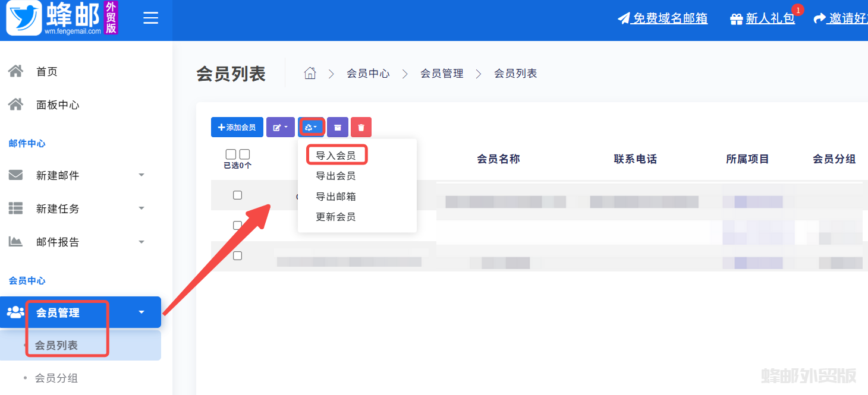
Task: Choose 导出邮箱 in the dropdown menu
Action: coord(336,197)
